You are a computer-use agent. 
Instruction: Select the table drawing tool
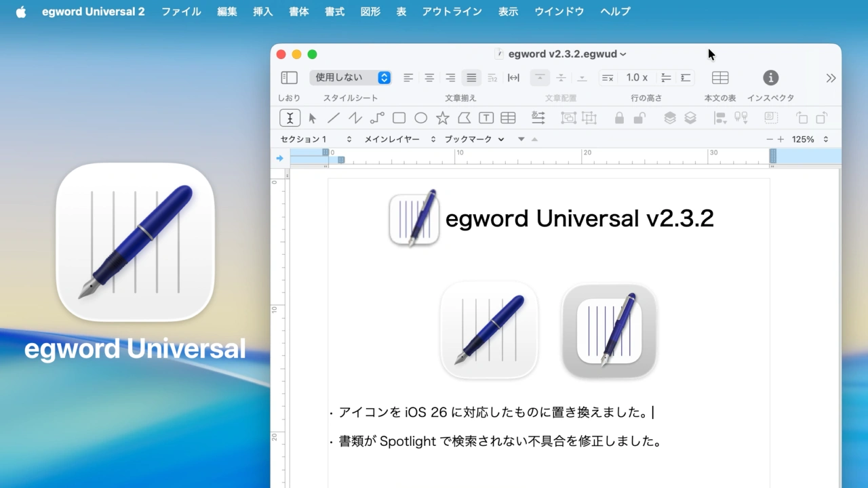coord(508,118)
